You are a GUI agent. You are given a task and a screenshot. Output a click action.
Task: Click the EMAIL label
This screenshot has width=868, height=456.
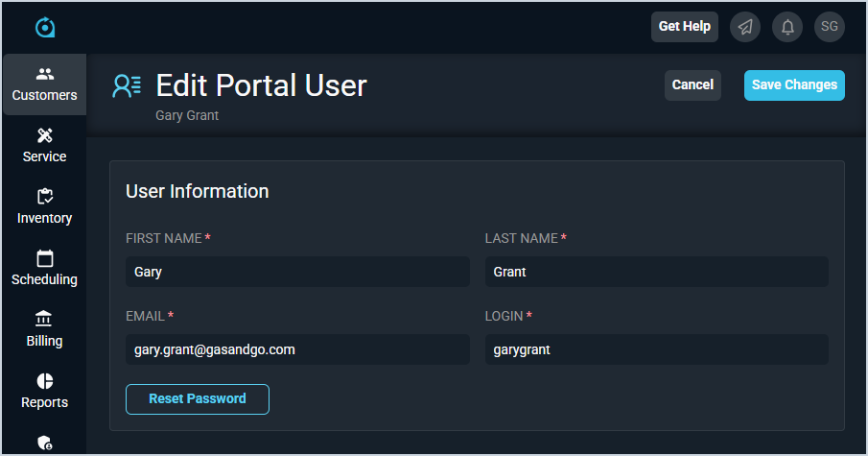click(x=146, y=316)
